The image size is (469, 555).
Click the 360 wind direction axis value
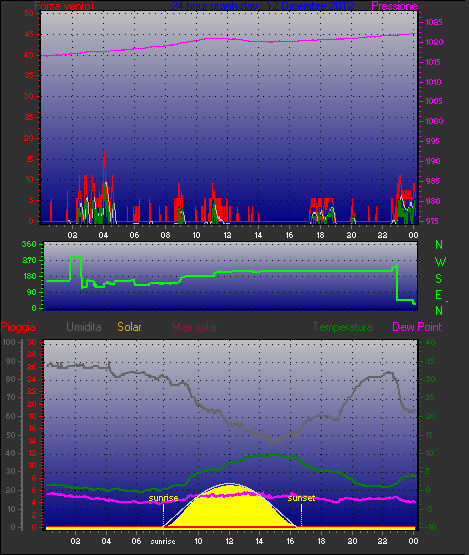[x=29, y=244]
